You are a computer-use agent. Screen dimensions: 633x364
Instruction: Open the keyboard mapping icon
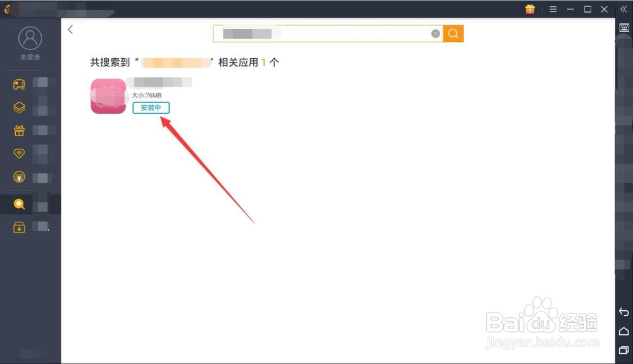tap(624, 27)
